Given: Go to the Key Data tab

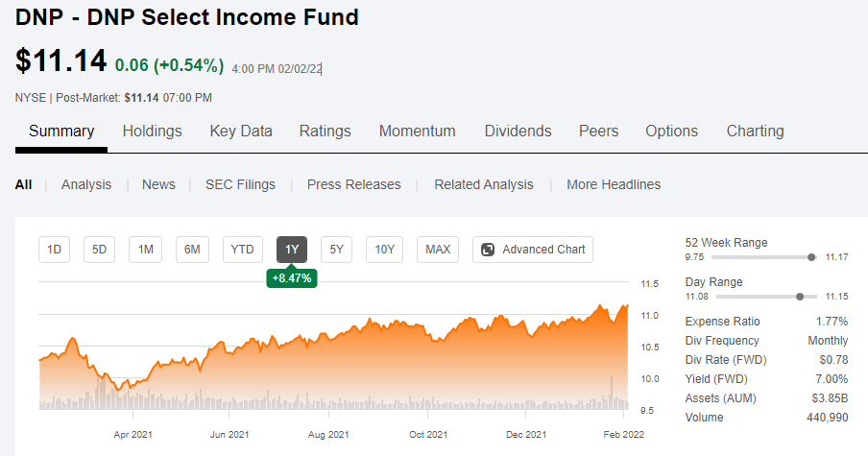Looking at the screenshot, I should 241,132.
